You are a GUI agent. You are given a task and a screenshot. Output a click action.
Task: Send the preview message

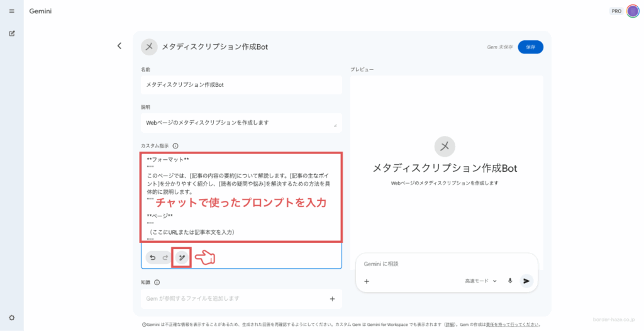coord(526,281)
